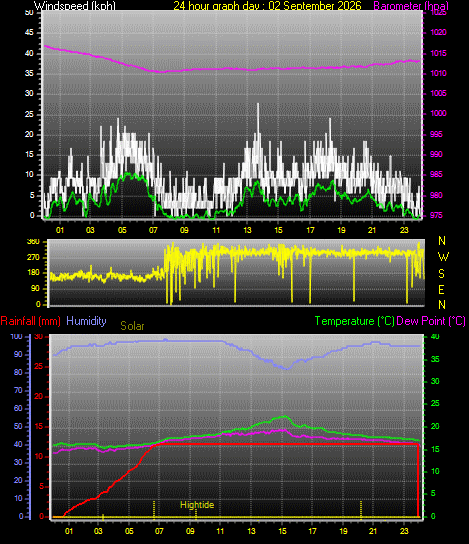Click the "1010" barometer axis value
This screenshot has height=544, width=469.
point(438,73)
